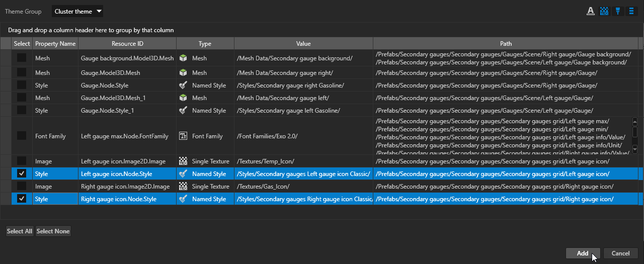Click the Add button
Screen dimensions: 644x264
[x=583, y=253]
